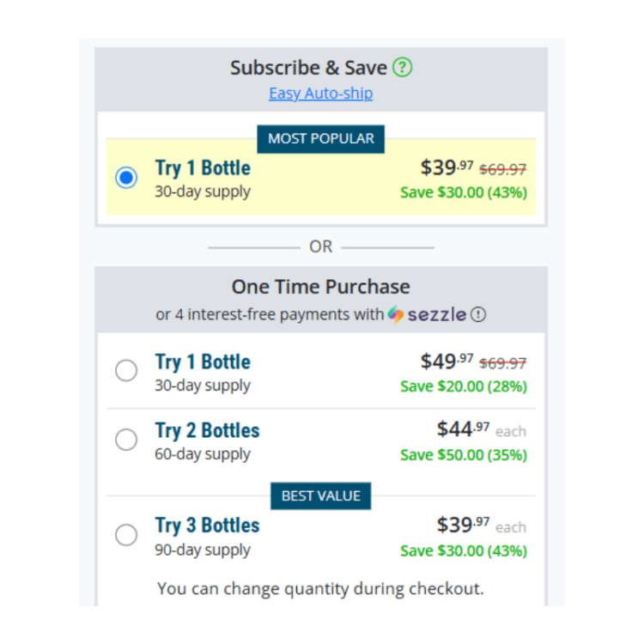Click the Try 2 Bottles title text
Image resolution: width=644 pixels, height=644 pixels.
click(x=208, y=431)
